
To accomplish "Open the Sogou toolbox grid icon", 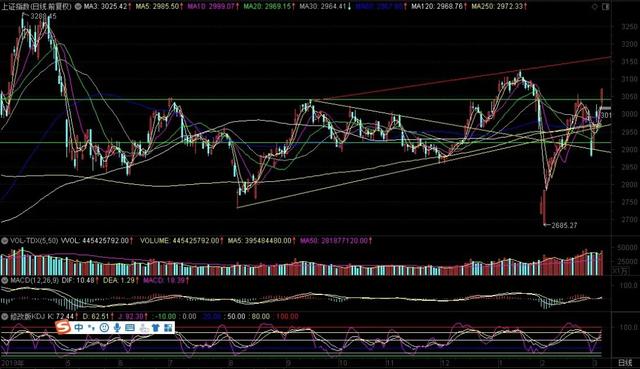I will [x=168, y=327].
